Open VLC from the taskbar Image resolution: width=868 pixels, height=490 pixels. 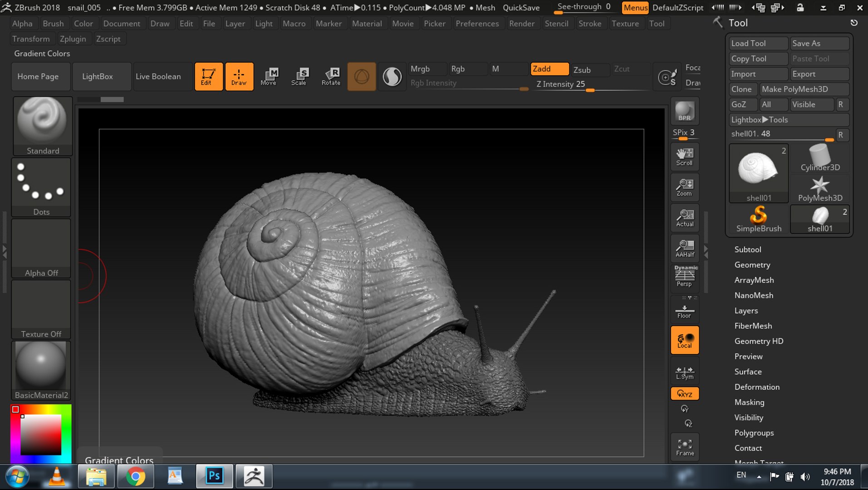tap(57, 476)
